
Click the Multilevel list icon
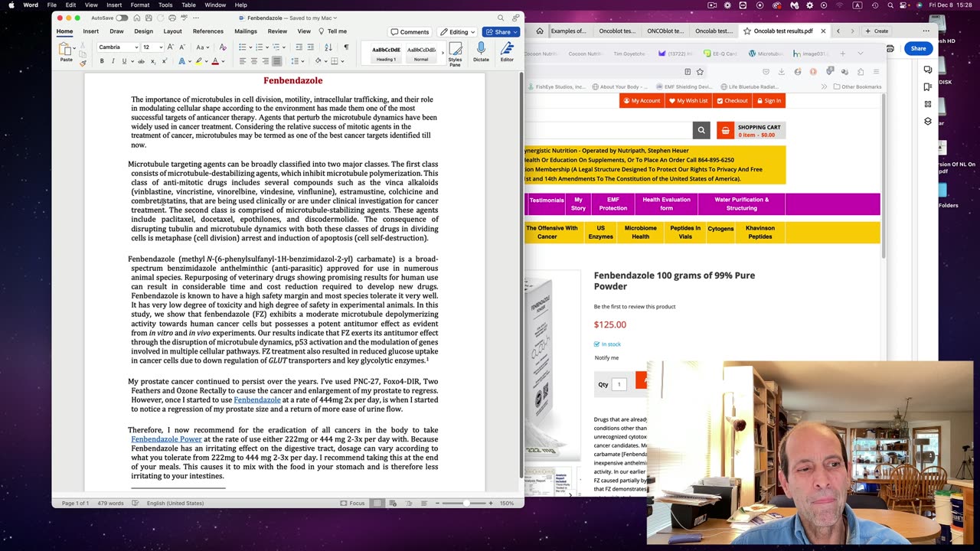click(x=276, y=47)
